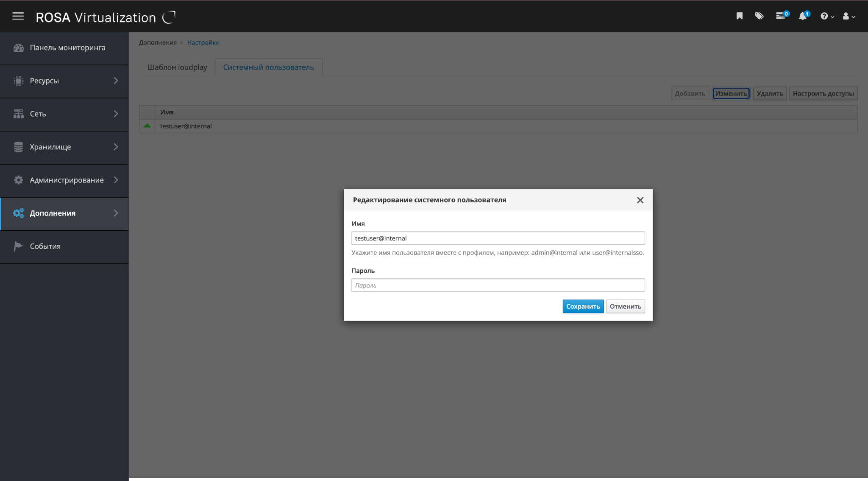Click the hamburger menu icon
The image size is (868, 481).
pyautogui.click(x=18, y=17)
